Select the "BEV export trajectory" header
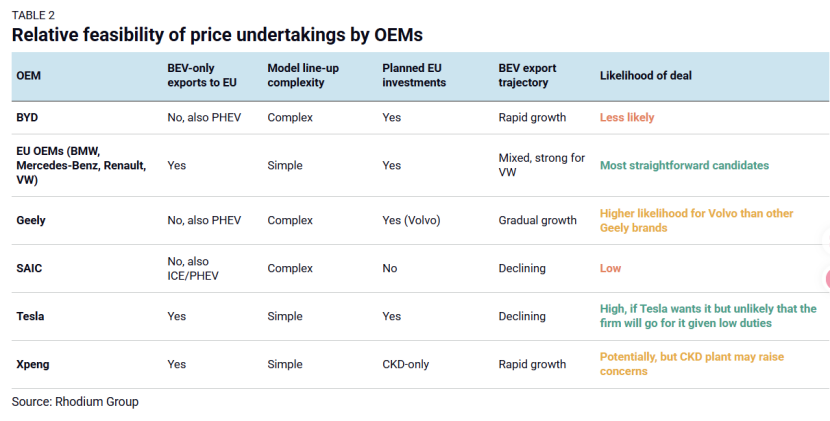The width and height of the screenshot is (830, 421). pyautogui.click(x=527, y=75)
